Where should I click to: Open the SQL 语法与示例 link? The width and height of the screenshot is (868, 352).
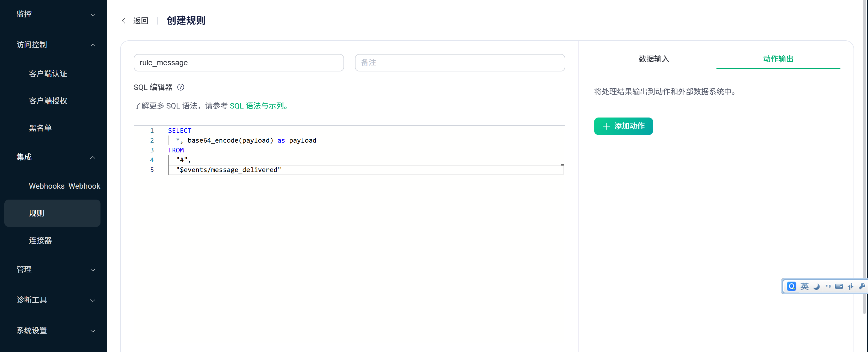click(259, 106)
